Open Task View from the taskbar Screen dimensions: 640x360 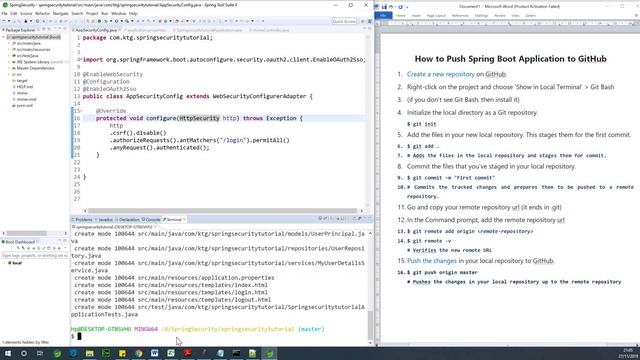[40, 353]
